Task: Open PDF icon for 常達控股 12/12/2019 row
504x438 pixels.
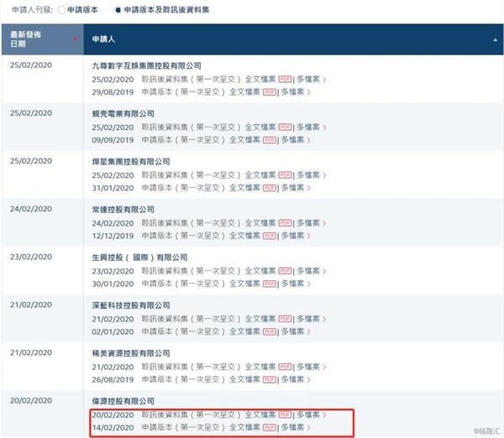Action: tap(270, 236)
